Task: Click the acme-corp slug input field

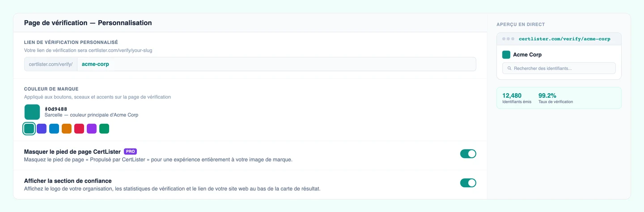Action: [x=276, y=64]
